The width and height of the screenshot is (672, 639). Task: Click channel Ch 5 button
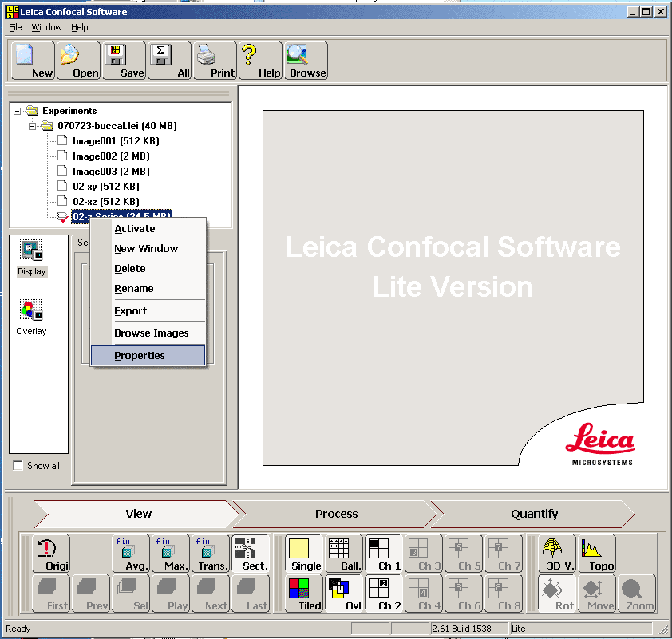click(464, 554)
